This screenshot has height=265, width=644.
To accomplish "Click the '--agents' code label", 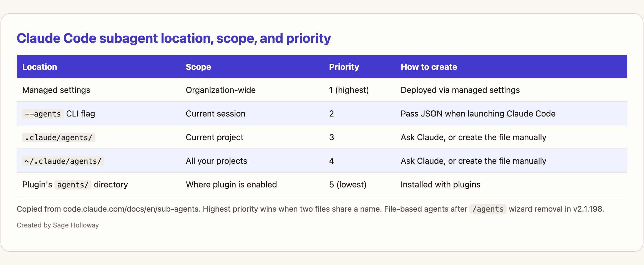I will [43, 114].
